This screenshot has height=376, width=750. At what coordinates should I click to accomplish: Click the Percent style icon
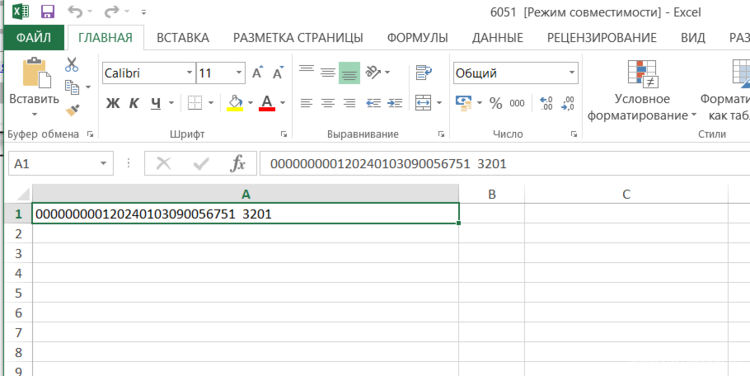pos(496,103)
